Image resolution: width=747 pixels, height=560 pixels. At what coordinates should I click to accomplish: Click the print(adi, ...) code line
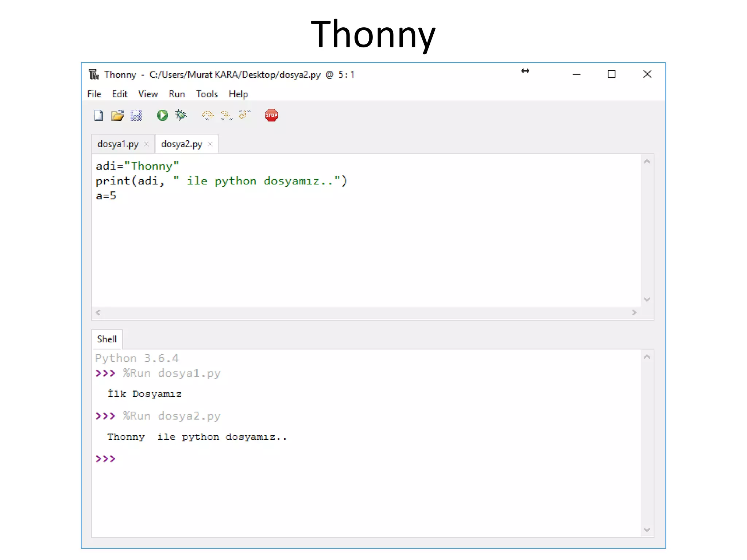[221, 181]
